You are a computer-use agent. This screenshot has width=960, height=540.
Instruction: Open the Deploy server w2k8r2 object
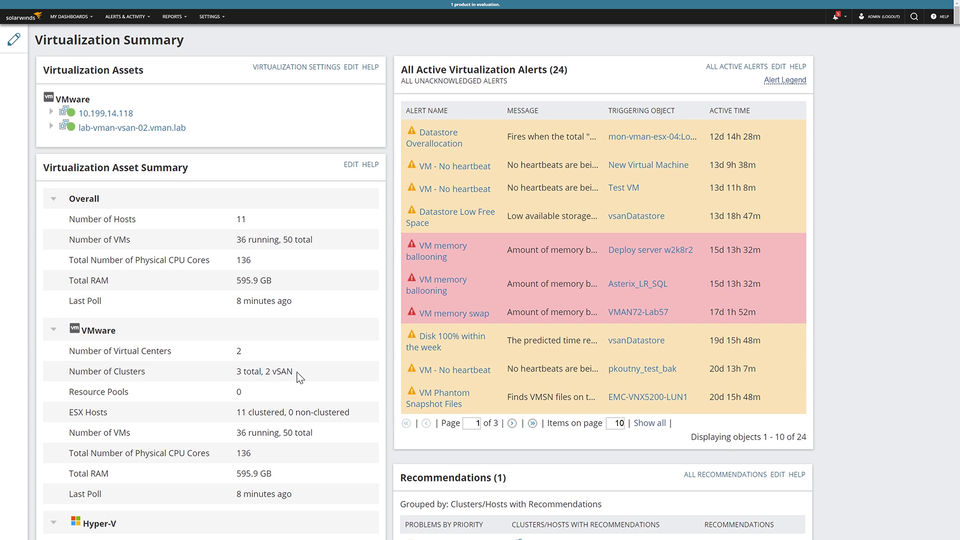click(x=650, y=250)
